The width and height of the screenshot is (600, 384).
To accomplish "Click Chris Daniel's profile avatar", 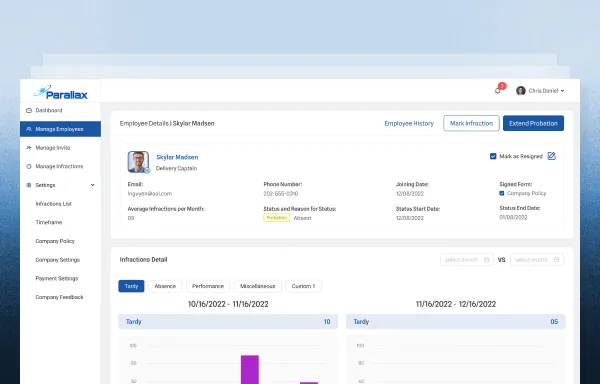I will pos(520,91).
